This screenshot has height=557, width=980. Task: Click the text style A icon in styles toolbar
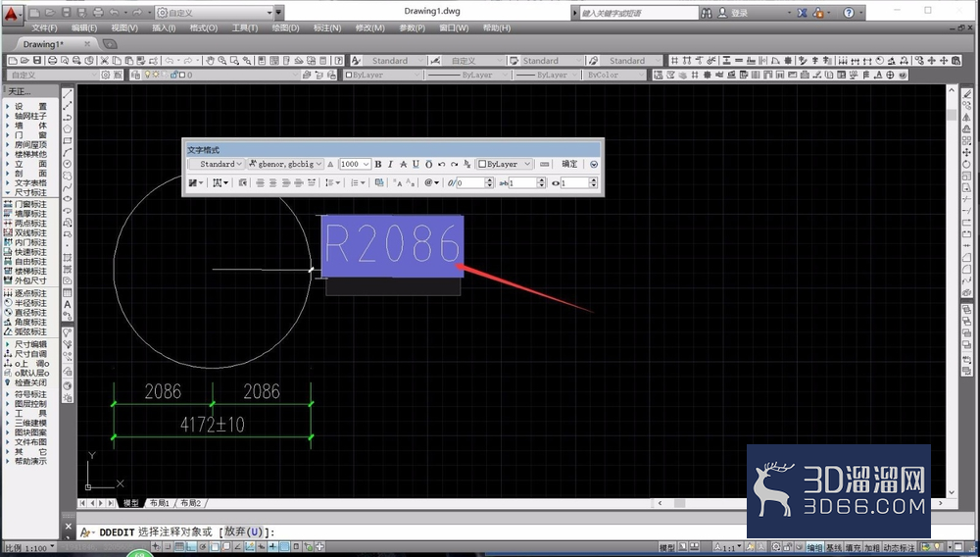356,61
